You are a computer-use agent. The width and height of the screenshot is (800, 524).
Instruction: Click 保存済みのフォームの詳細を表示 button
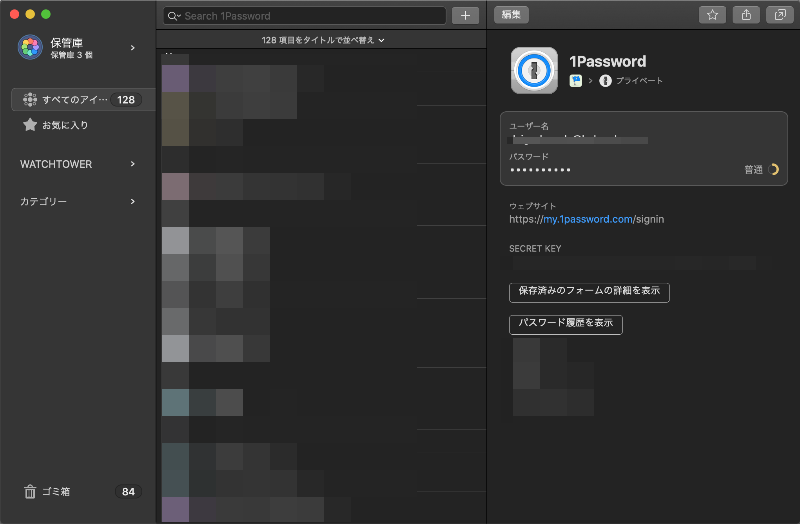tap(589, 292)
